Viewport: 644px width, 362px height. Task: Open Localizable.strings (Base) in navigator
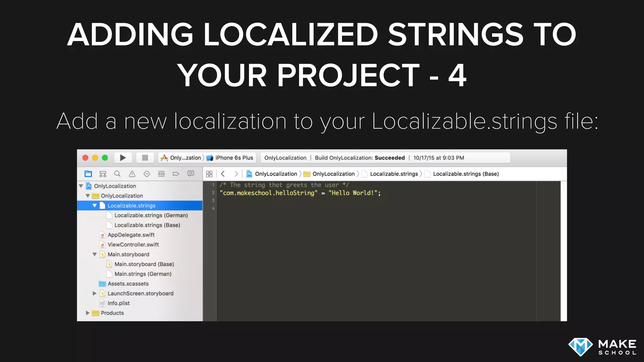(143, 225)
